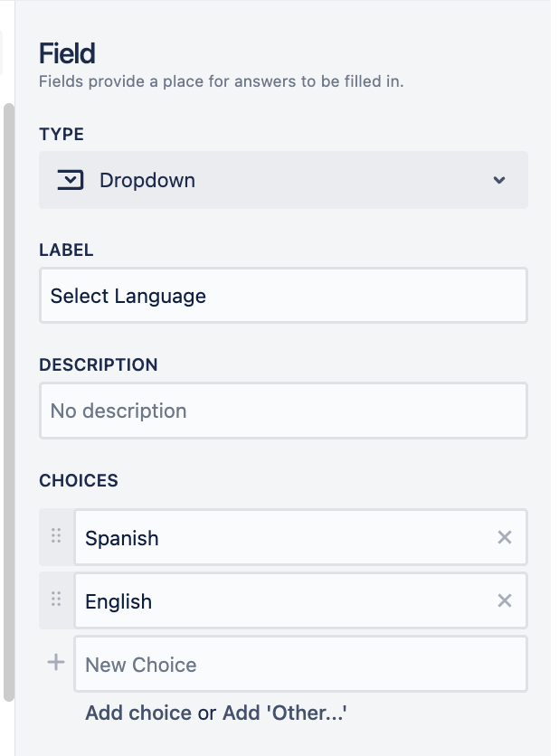Click the Description input field
Viewport: 559px width, 756px height.
click(282, 411)
